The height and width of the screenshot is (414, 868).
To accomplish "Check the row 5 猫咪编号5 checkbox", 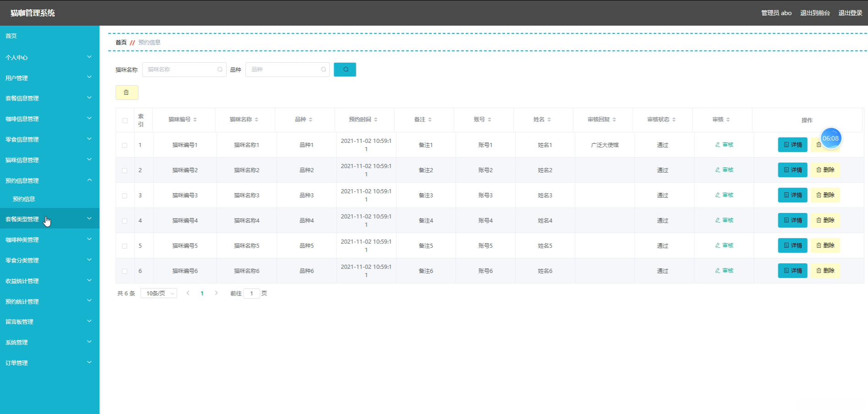I will point(125,246).
